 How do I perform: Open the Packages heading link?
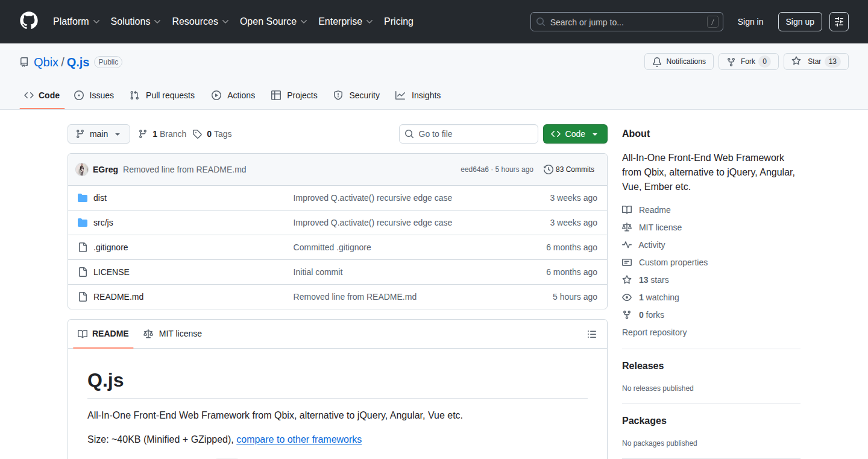[x=644, y=420]
